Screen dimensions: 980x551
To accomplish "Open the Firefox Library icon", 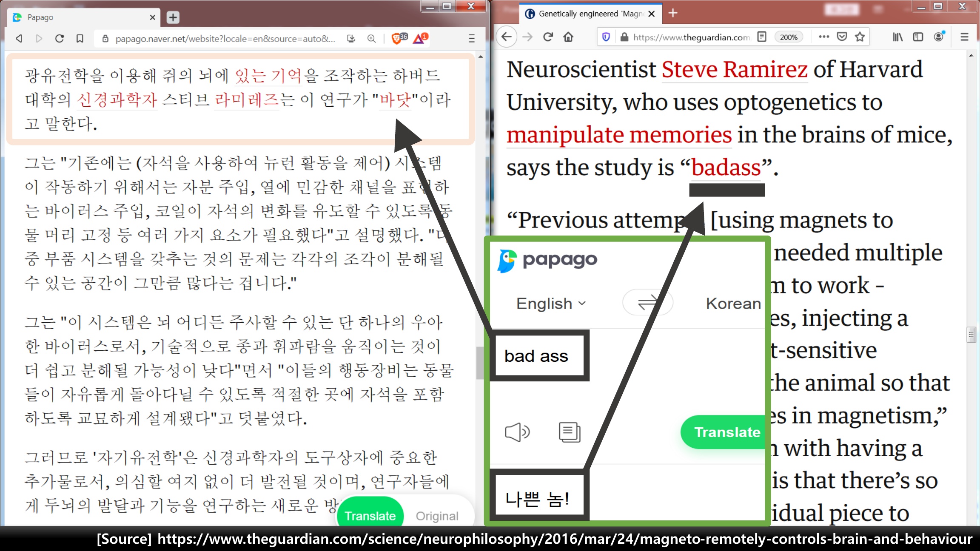I will 897,37.
